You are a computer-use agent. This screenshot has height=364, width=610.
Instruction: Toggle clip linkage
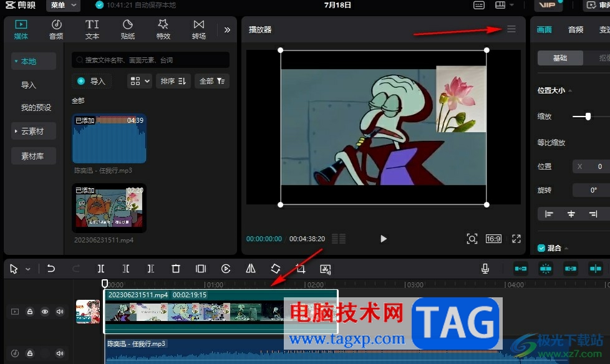pos(570,269)
